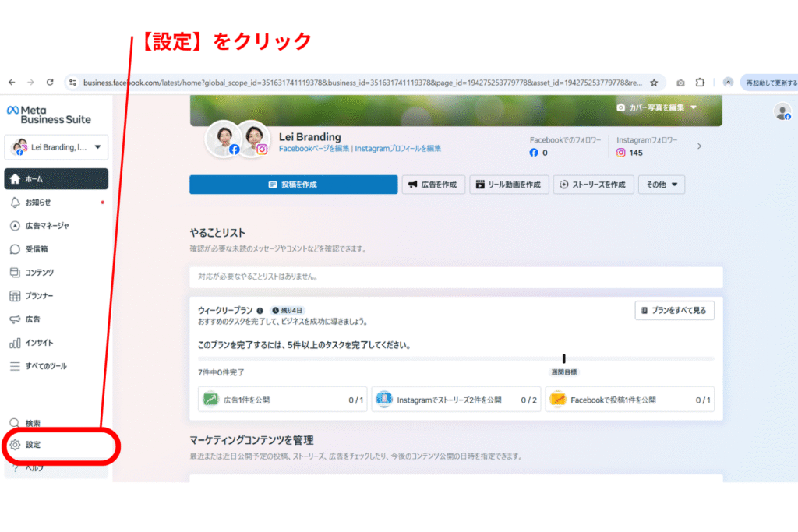Bookmark this page with star icon
The width and height of the screenshot is (798, 532).
tap(654, 82)
